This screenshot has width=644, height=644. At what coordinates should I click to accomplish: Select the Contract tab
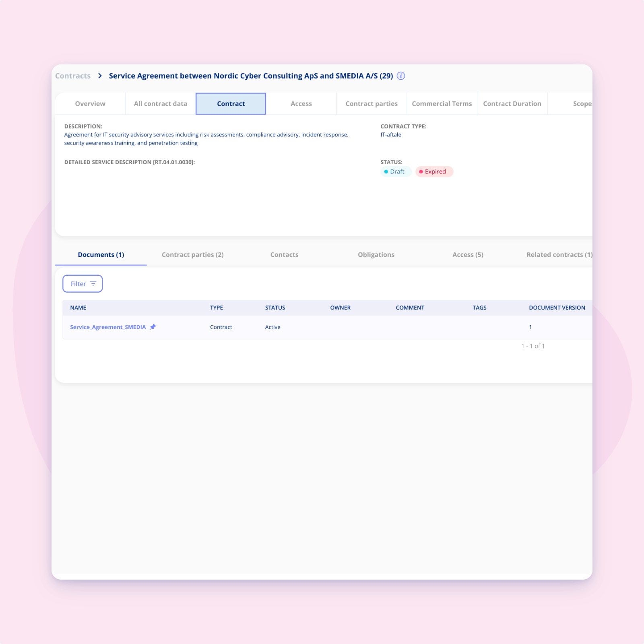click(x=231, y=103)
